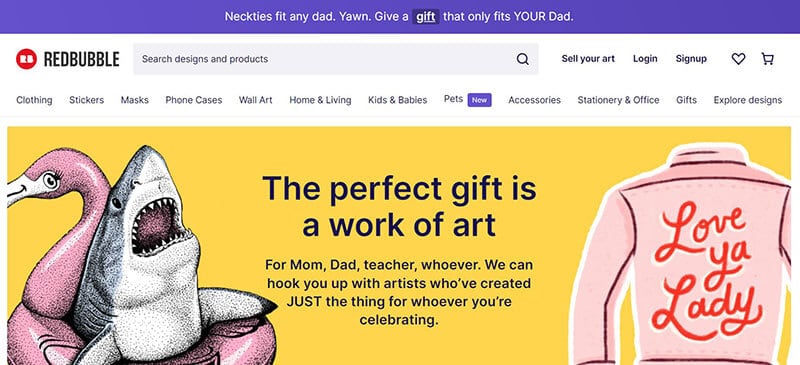Open the favorites heart icon
This screenshot has height=365, width=800.
(x=738, y=59)
